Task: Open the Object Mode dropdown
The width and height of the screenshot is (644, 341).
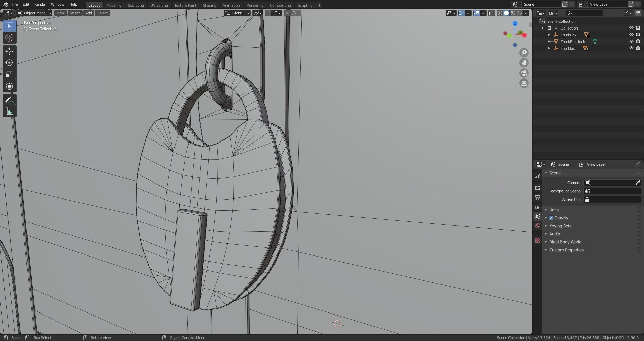Action: pos(34,13)
